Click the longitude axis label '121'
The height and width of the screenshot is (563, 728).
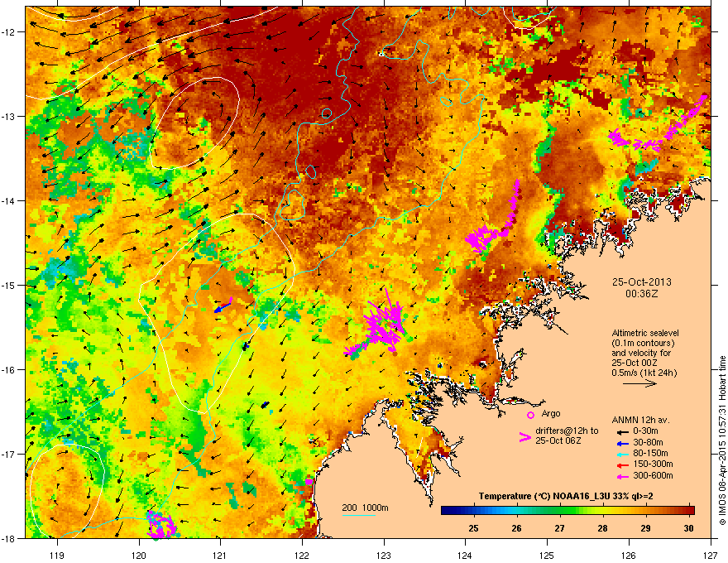220,555
